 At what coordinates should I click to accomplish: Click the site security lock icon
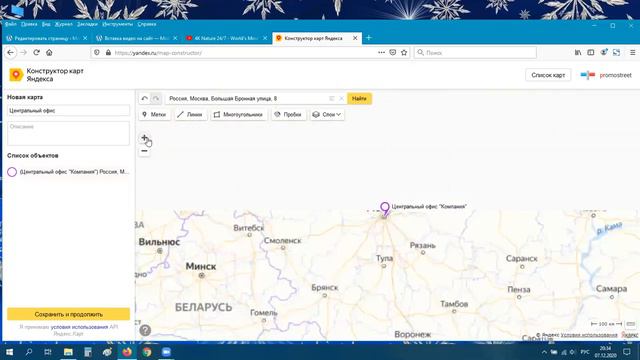tap(108, 53)
